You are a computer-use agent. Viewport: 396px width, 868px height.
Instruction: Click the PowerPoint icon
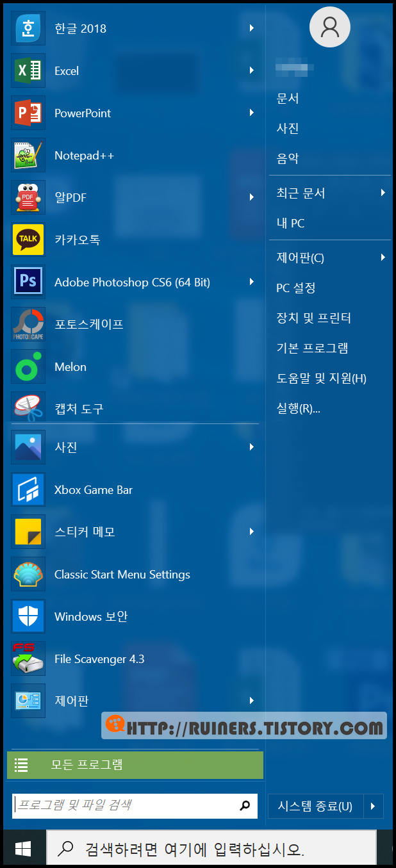[28, 113]
